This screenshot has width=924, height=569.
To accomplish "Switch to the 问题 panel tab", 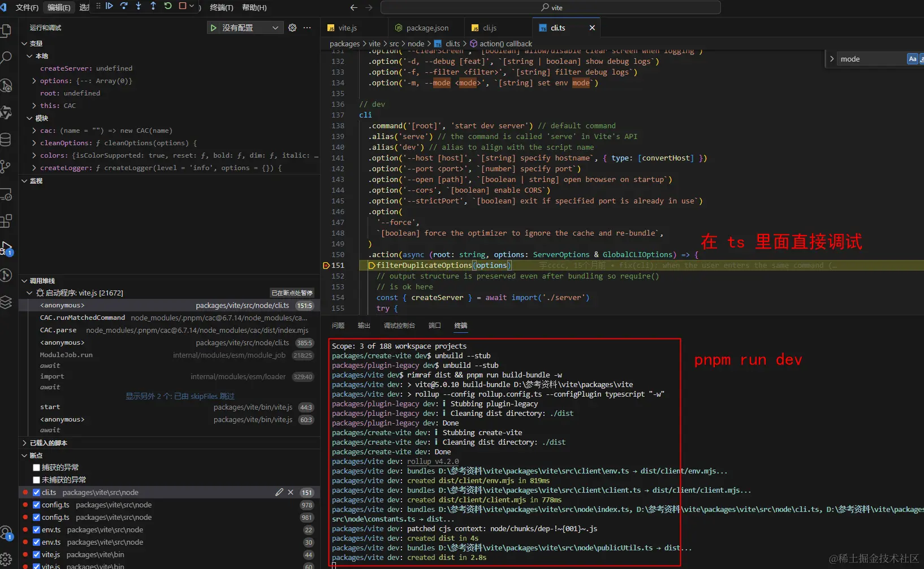I will click(x=338, y=325).
